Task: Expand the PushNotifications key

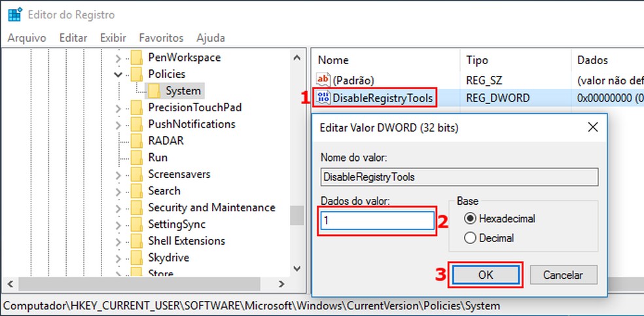Action: point(118,125)
